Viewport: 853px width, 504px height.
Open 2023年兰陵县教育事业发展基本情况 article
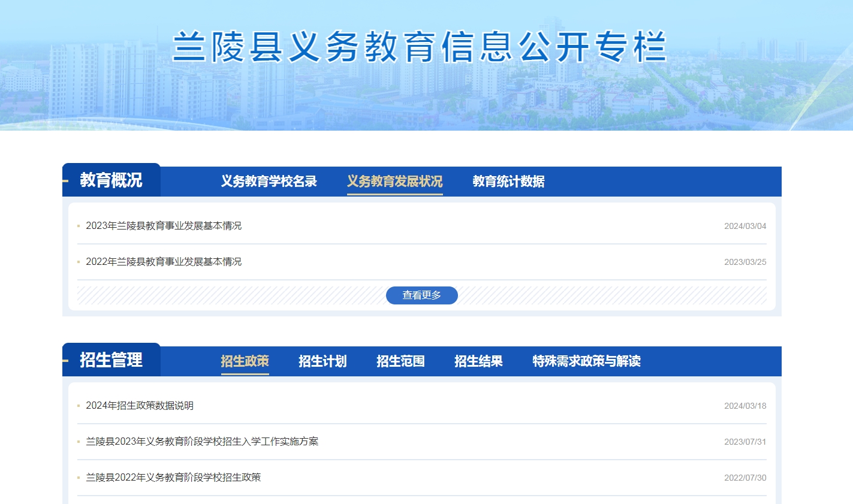coord(164,226)
